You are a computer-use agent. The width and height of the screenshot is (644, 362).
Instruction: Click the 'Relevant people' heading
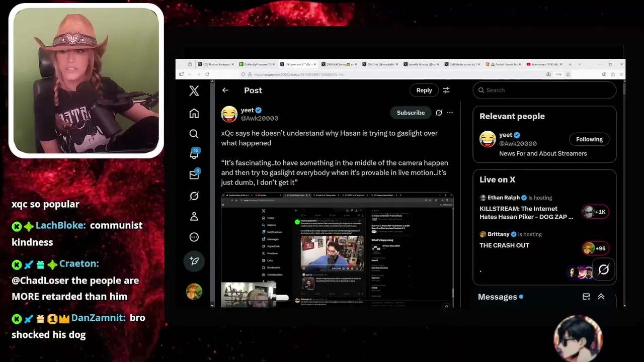click(512, 116)
